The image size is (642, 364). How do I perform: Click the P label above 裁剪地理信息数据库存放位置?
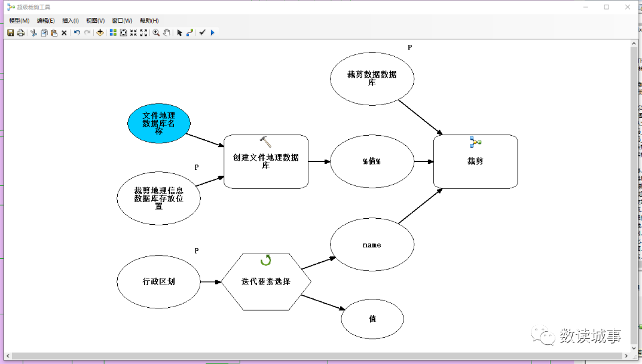pyautogui.click(x=197, y=167)
